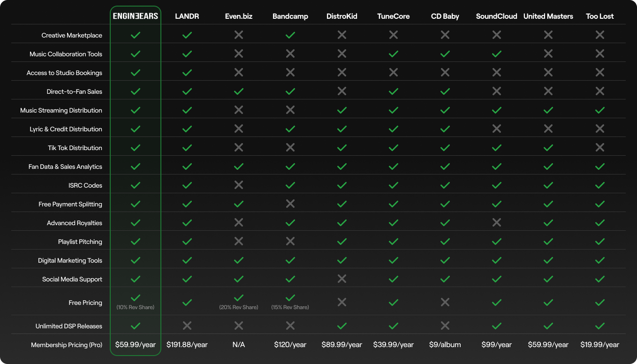Click the ISRC Codes row label

coord(85,185)
